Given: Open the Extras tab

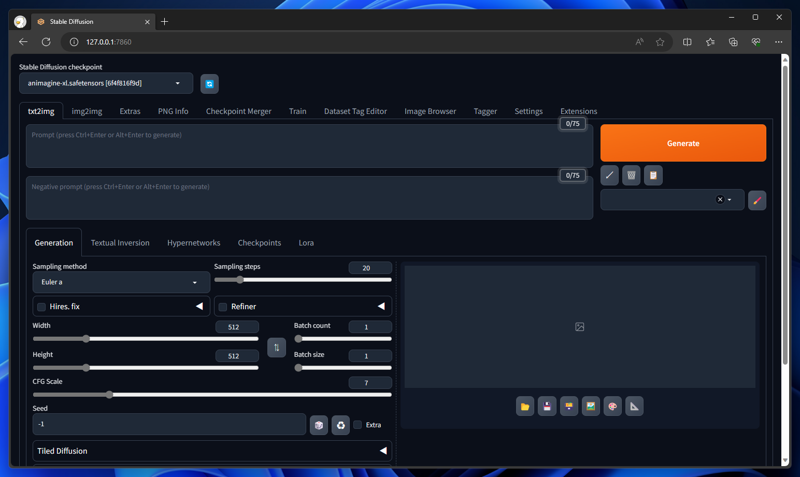Looking at the screenshot, I should pyautogui.click(x=130, y=111).
